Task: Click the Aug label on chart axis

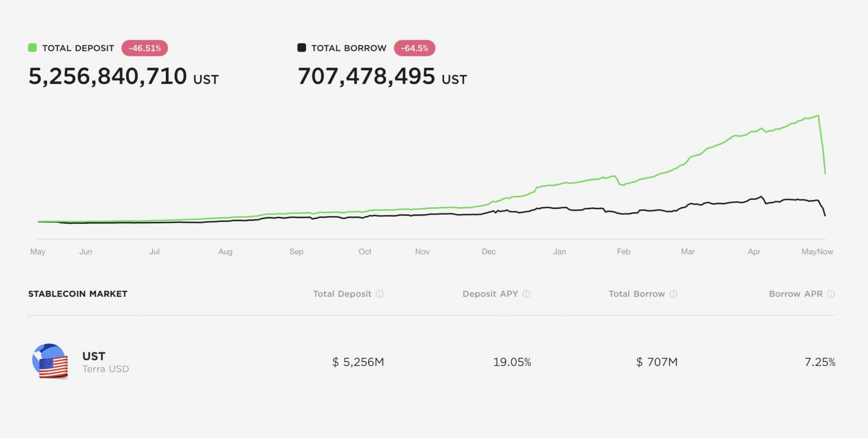Action: (x=225, y=252)
